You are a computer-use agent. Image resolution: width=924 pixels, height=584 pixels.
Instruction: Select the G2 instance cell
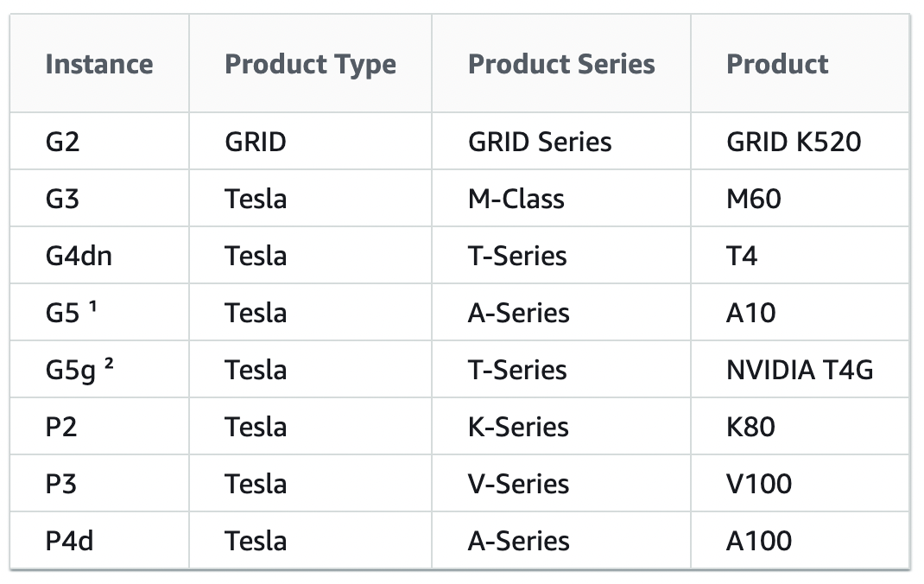[x=62, y=142]
